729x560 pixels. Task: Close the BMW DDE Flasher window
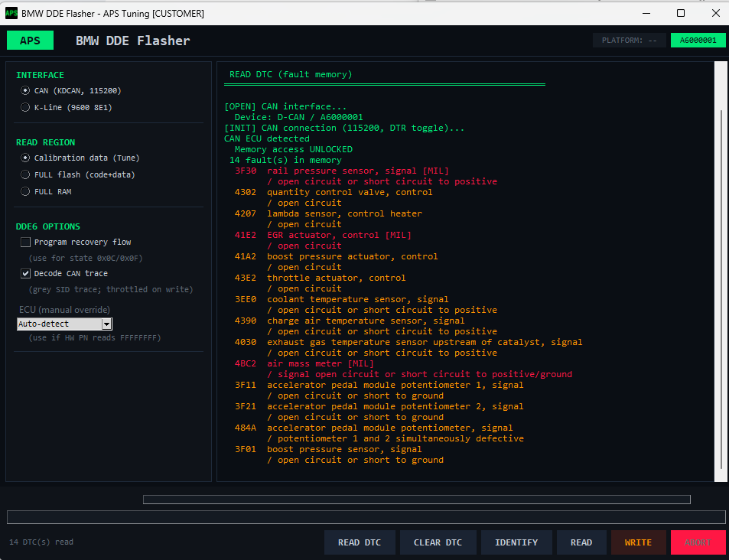pyautogui.click(x=716, y=13)
